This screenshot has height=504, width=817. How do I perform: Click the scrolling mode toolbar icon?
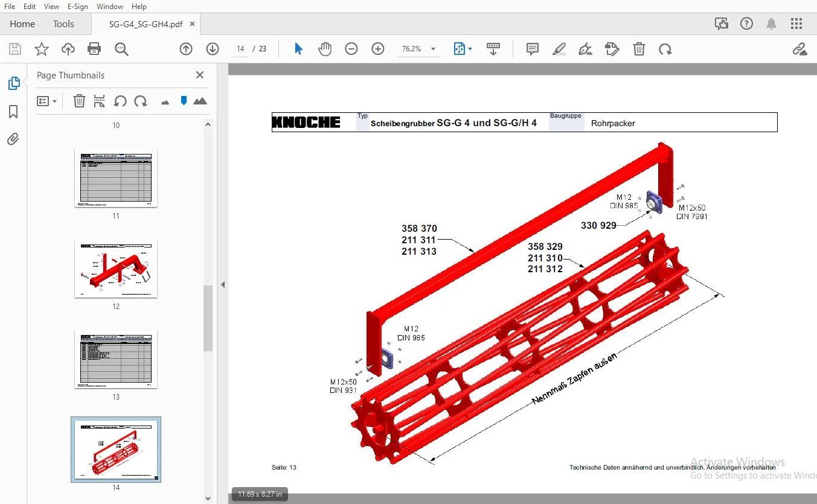point(493,49)
